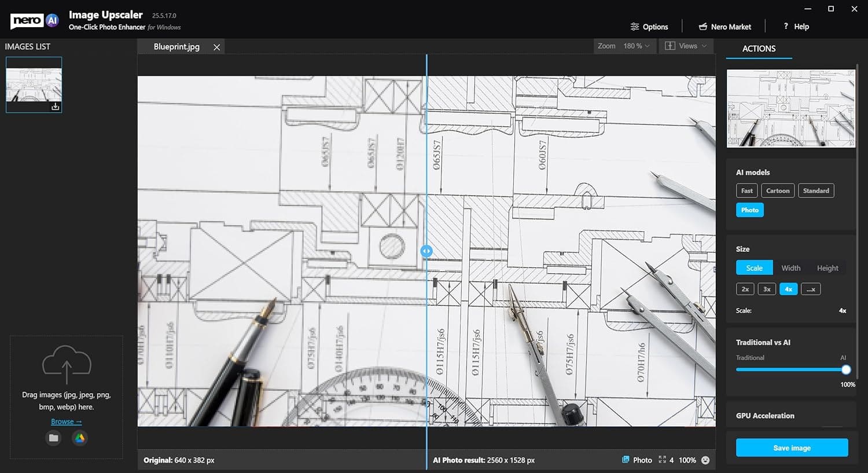Open local folder import icon

tap(54, 438)
